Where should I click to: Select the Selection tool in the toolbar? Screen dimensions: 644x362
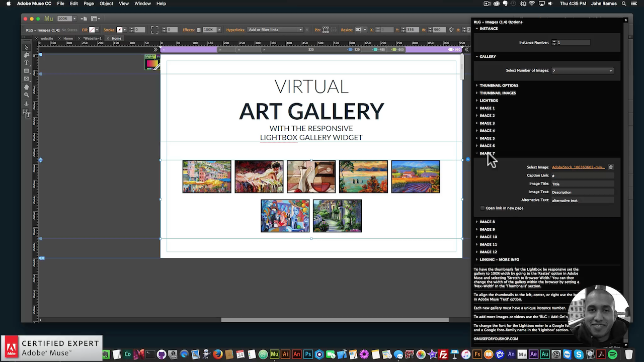pyautogui.click(x=26, y=47)
